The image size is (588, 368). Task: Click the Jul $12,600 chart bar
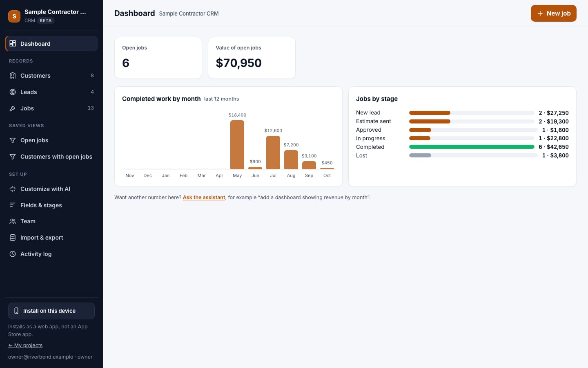pyautogui.click(x=273, y=153)
